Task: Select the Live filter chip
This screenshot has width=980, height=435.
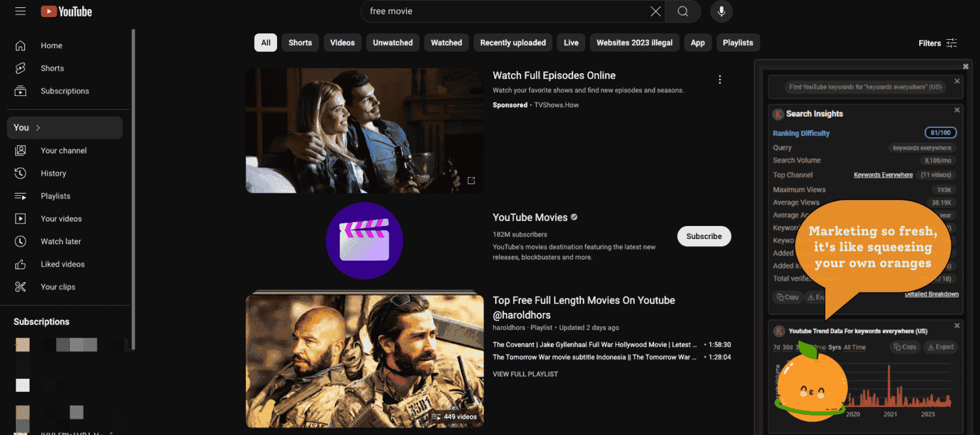Action: [x=571, y=42]
